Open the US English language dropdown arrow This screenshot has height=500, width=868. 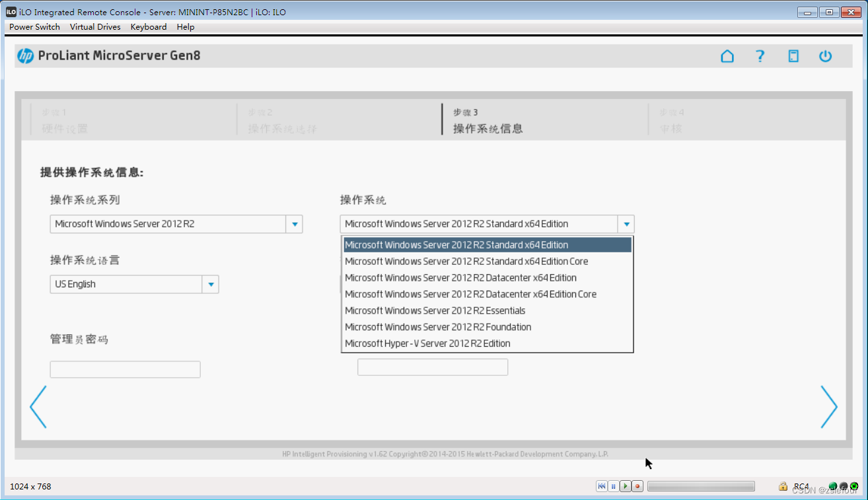[211, 285]
